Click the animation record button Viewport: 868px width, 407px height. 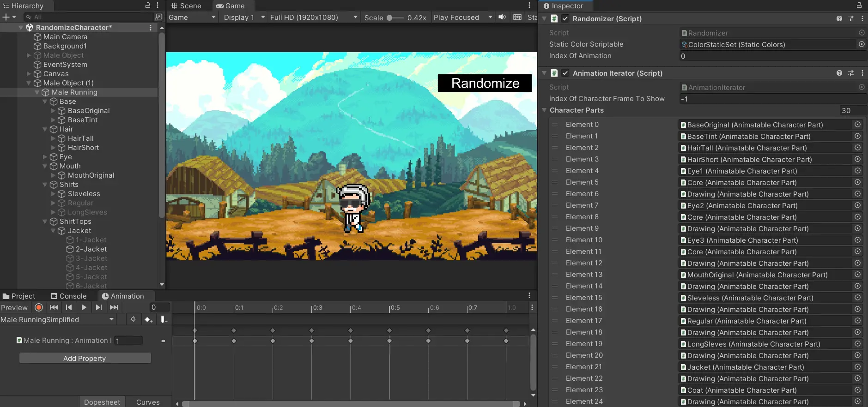click(39, 307)
